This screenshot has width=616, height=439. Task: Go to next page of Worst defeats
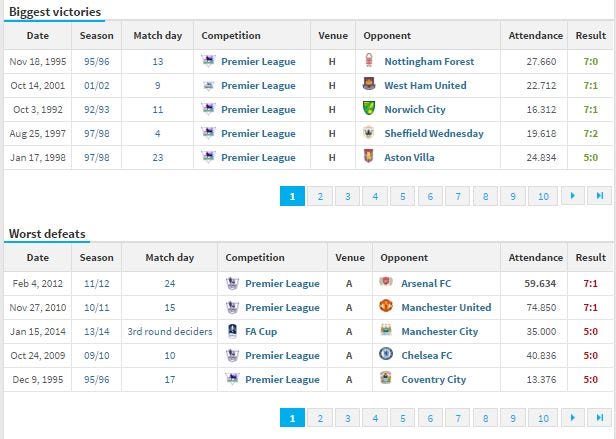coord(572,418)
